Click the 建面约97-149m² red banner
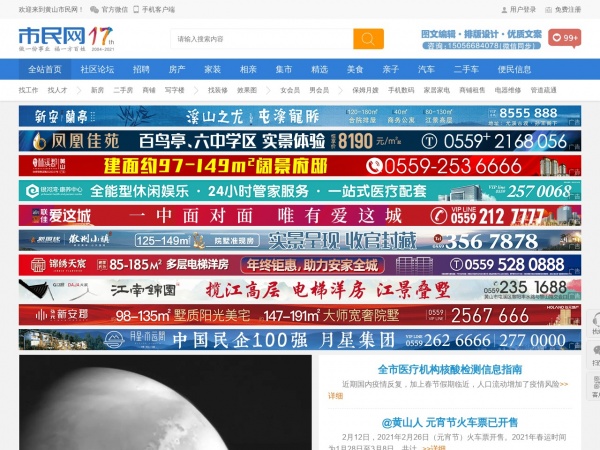Image resolution: width=600 pixels, height=450 pixels. pos(300,166)
